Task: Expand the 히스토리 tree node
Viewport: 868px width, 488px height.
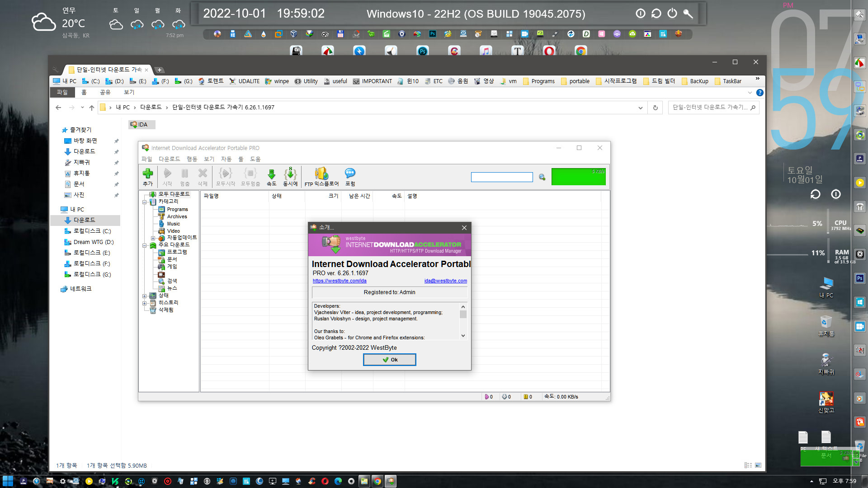Action: (x=145, y=303)
